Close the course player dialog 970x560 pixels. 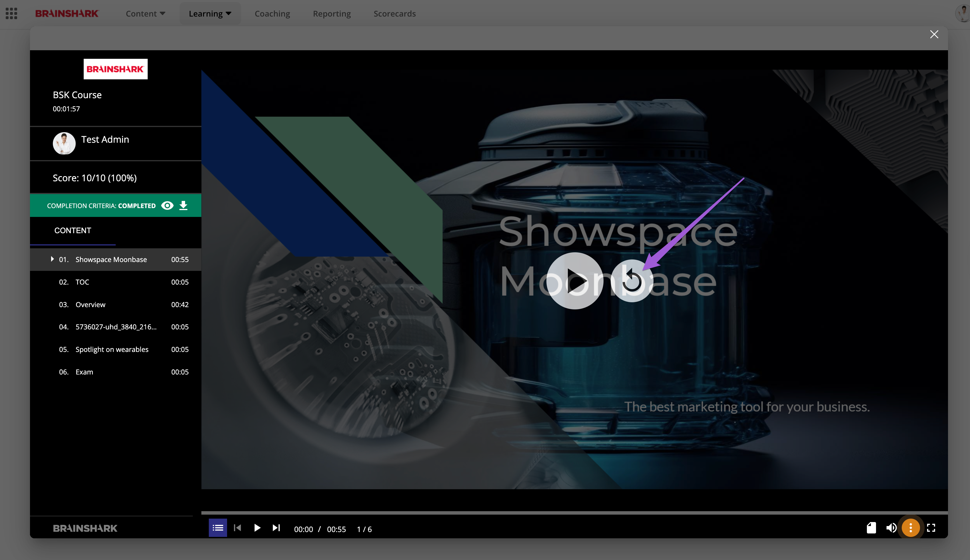(934, 34)
